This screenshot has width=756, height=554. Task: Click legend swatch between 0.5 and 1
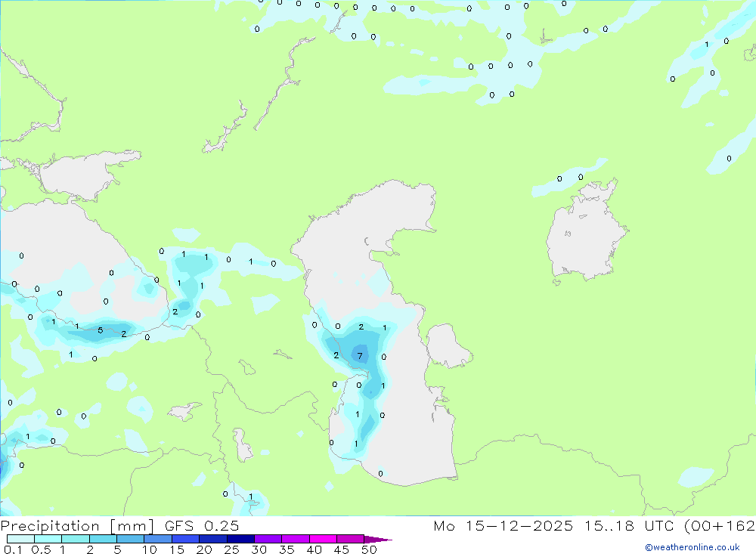[48, 539]
